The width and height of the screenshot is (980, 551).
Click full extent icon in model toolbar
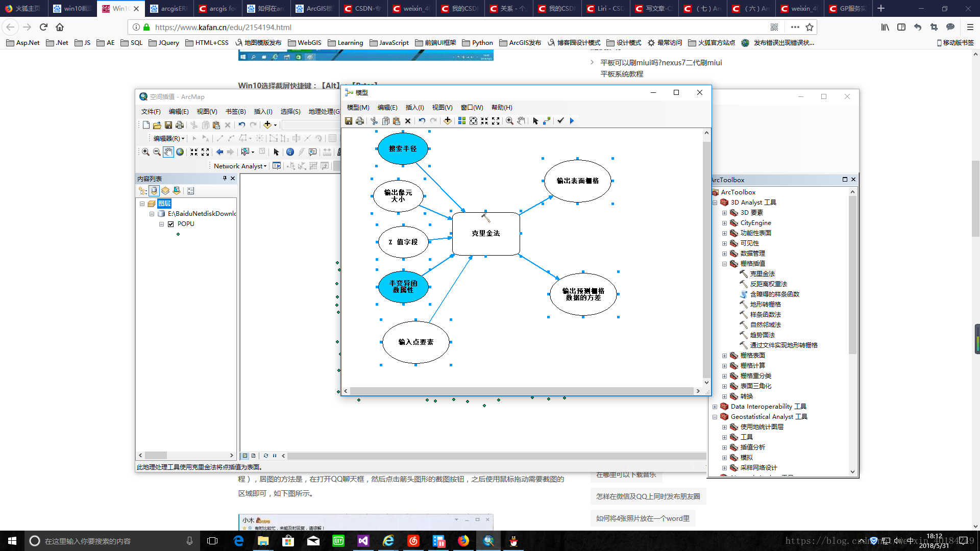coord(473,121)
